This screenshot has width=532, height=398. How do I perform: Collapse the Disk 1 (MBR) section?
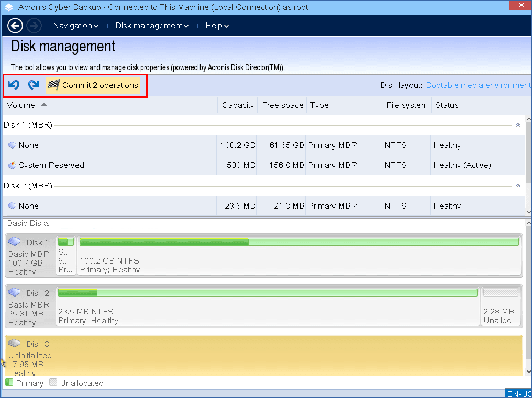pyautogui.click(x=518, y=126)
